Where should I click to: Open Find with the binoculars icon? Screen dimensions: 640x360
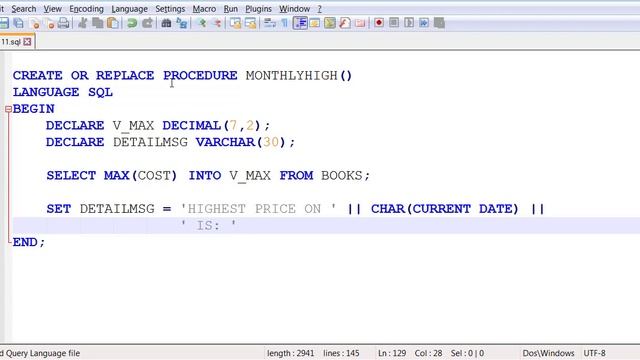[166, 23]
